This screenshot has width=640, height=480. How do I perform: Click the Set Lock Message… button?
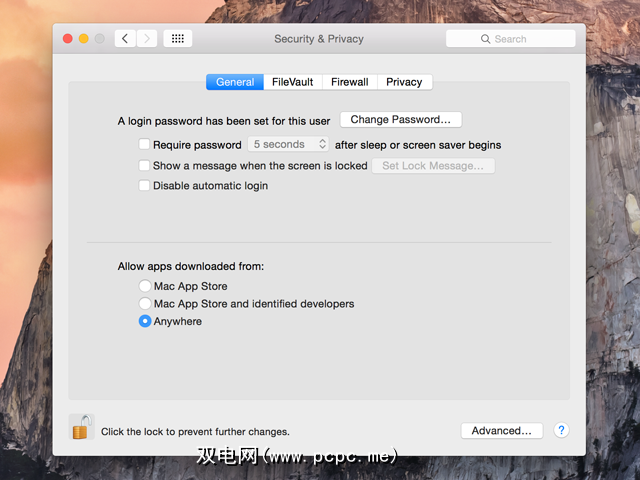[x=433, y=166]
